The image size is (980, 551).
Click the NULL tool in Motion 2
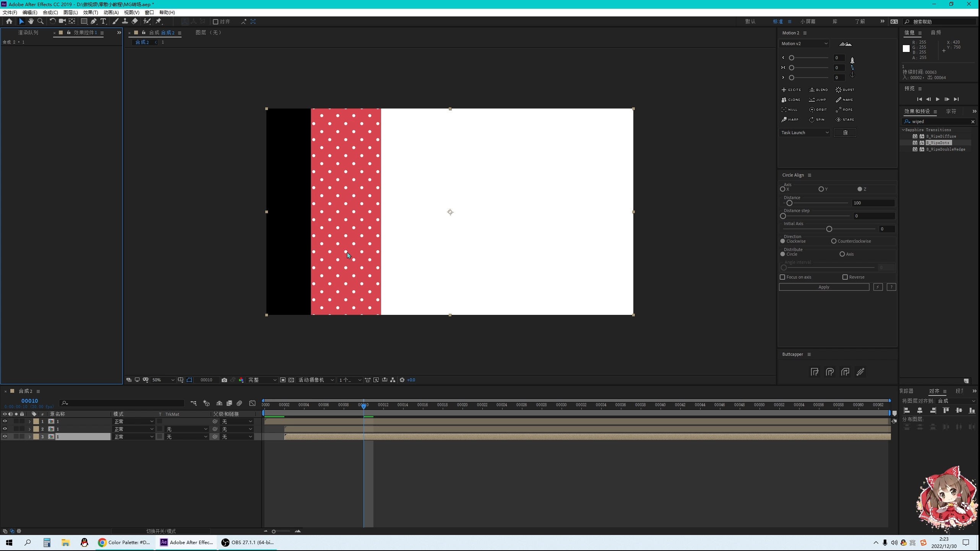pyautogui.click(x=790, y=110)
